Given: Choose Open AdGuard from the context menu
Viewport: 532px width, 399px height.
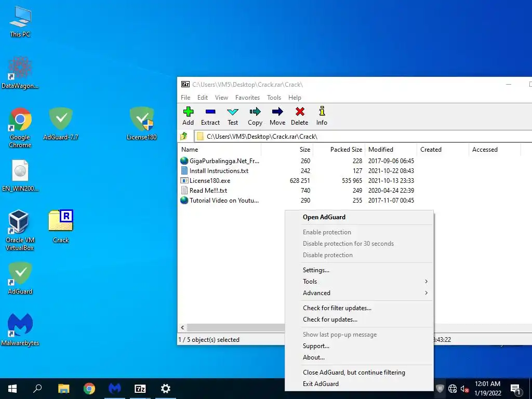Looking at the screenshot, I should pyautogui.click(x=360, y=217).
